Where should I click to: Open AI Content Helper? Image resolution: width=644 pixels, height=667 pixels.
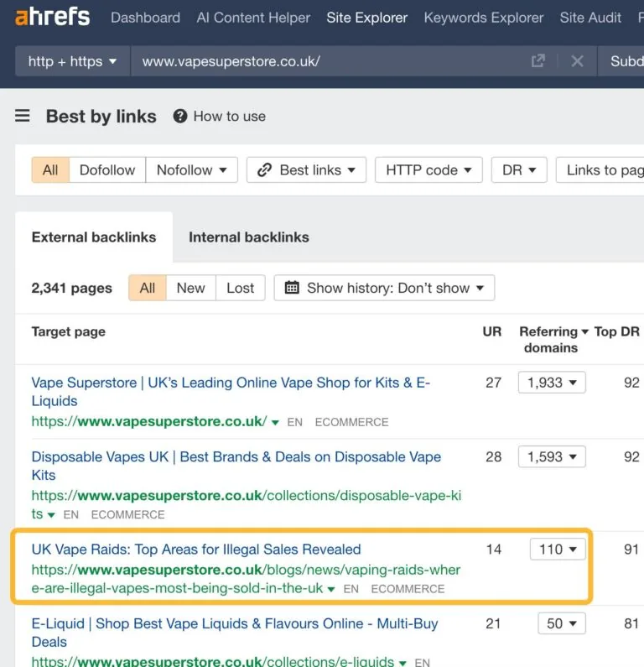point(253,18)
